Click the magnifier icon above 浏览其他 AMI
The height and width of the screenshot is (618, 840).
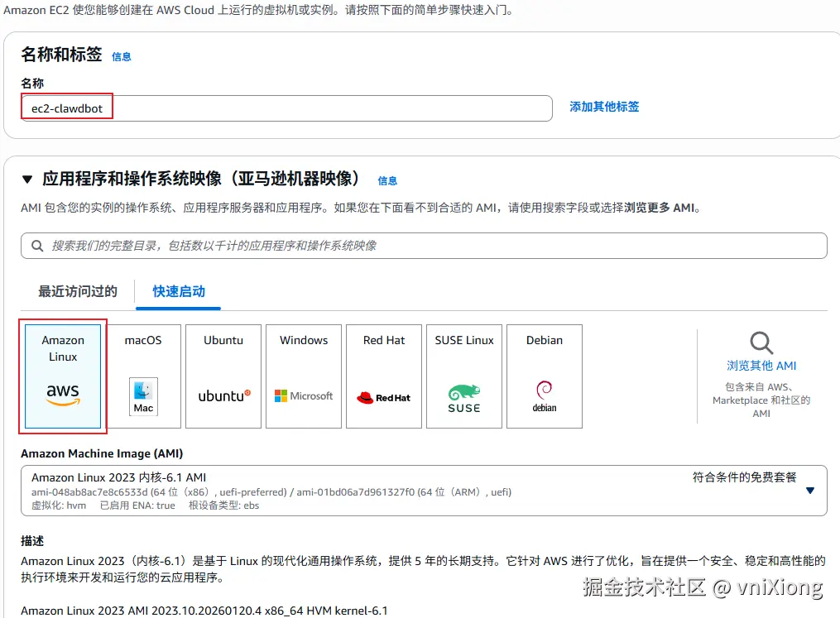click(x=761, y=343)
